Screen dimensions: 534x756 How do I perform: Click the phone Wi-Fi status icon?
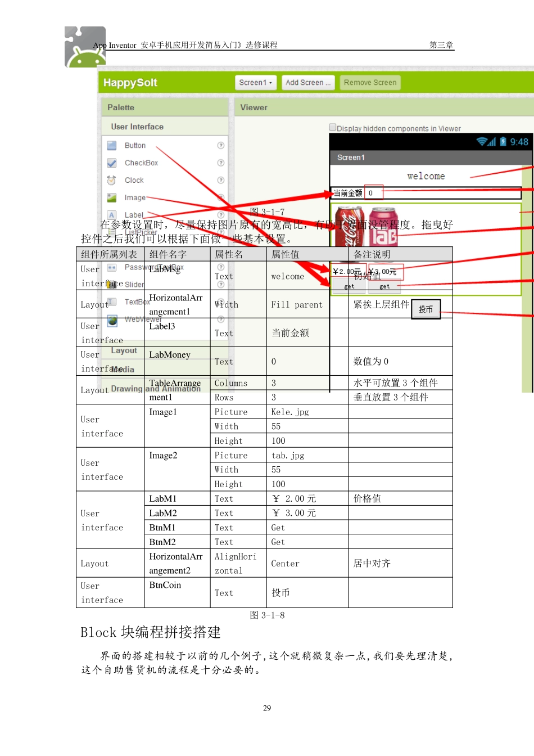pyautogui.click(x=481, y=142)
